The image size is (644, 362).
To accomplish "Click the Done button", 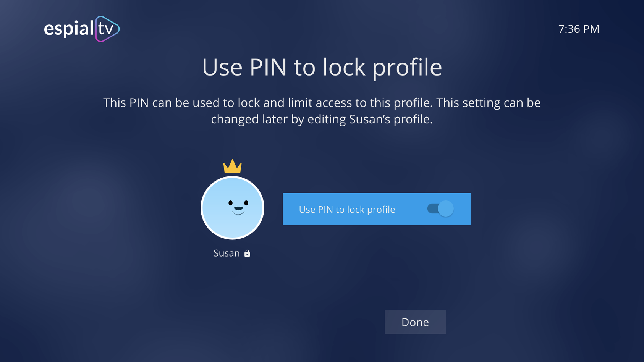I will coord(415,322).
